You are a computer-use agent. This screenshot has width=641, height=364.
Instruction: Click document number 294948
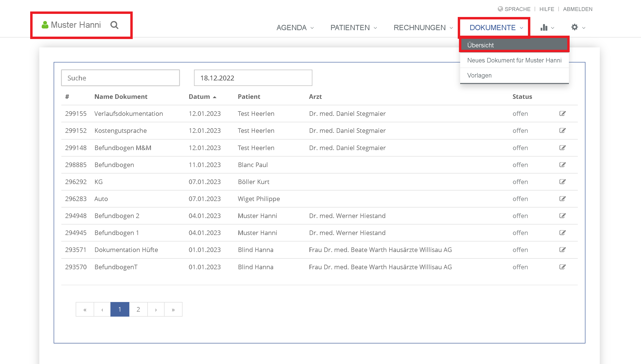coord(76,216)
